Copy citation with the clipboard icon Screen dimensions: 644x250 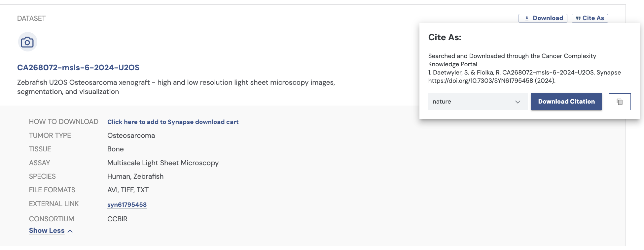tap(620, 102)
